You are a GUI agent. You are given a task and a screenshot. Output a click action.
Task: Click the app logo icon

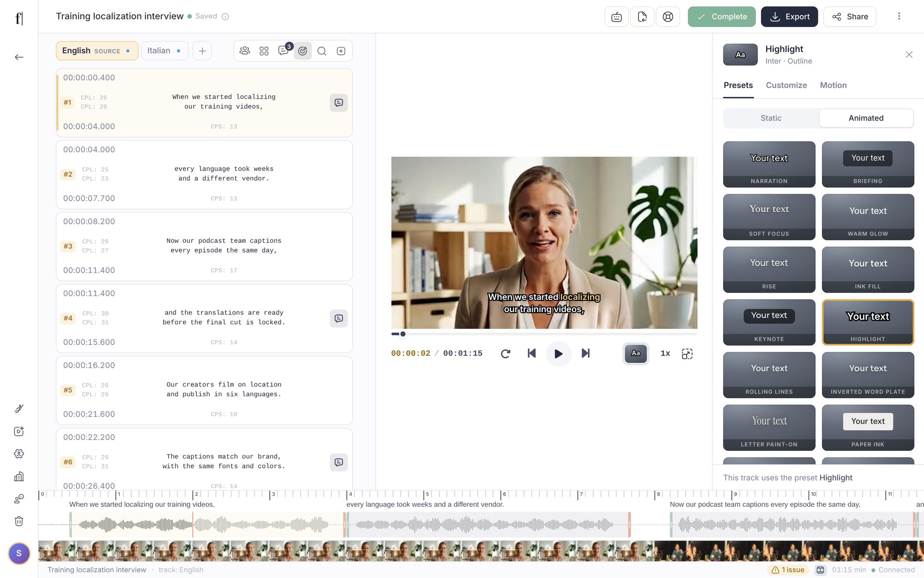coord(19,18)
